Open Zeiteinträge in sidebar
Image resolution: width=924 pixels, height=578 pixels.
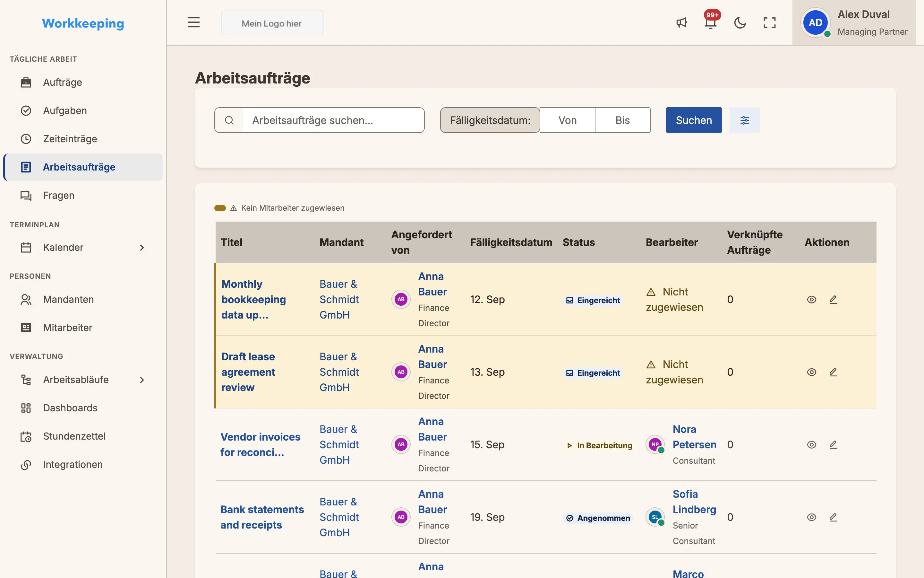coord(83,139)
